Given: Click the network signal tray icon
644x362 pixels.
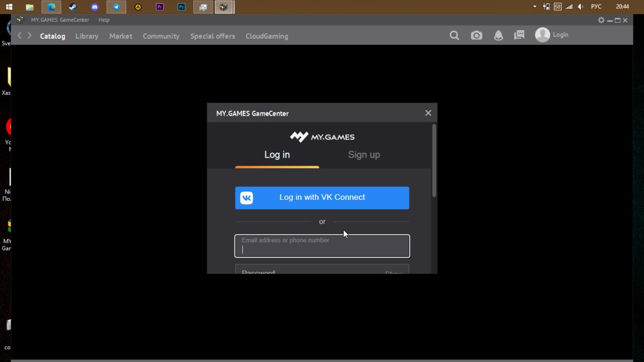Looking at the screenshot, I should [569, 7].
